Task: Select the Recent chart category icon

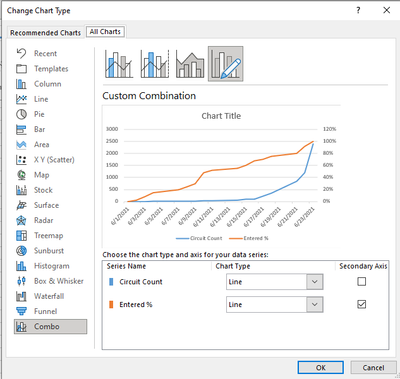Action: click(x=21, y=53)
